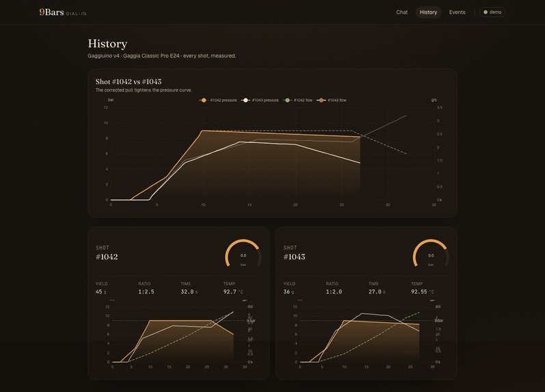
Task: Open the Chat tab
Action: tap(402, 12)
